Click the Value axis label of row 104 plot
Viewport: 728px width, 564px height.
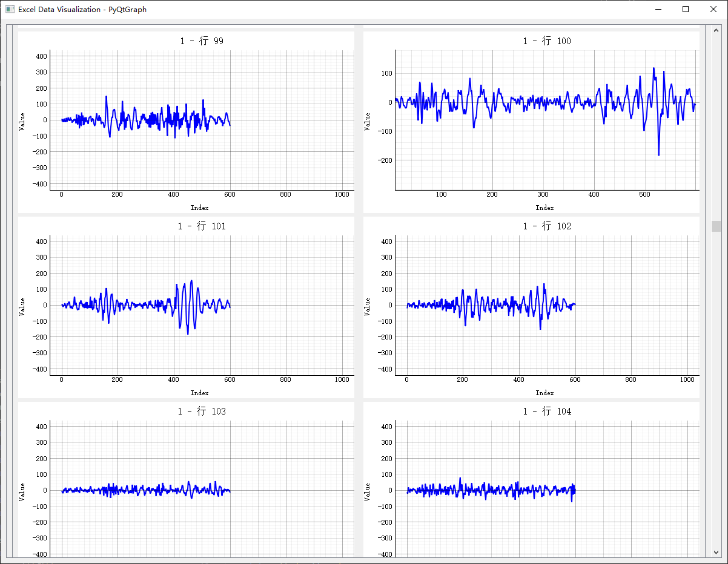(x=367, y=491)
